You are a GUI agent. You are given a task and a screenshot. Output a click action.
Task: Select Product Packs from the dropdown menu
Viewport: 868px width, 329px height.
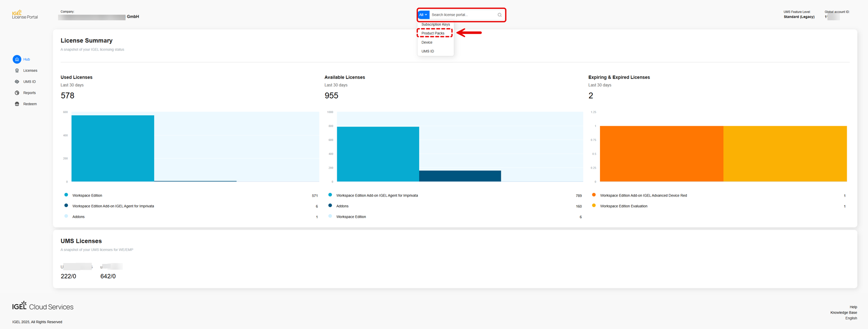[x=433, y=33]
